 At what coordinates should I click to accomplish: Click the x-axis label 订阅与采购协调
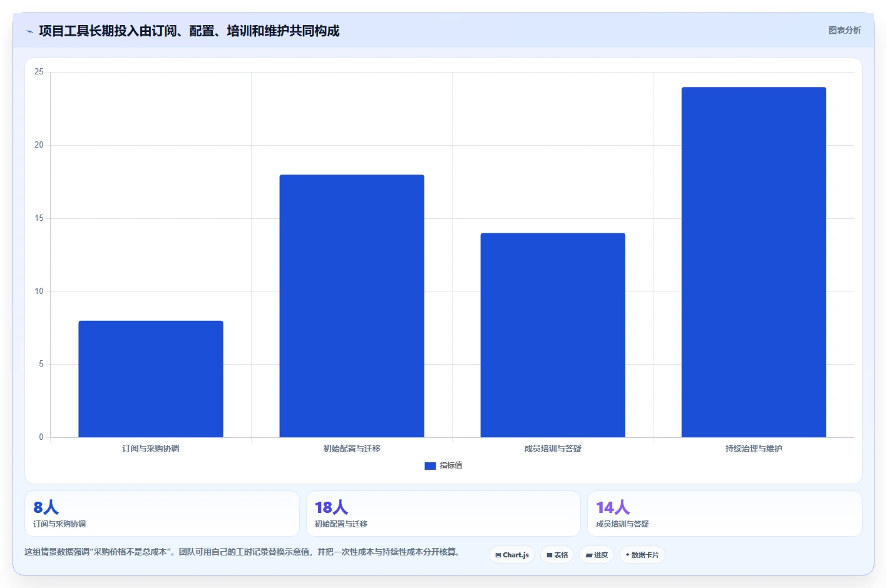tap(151, 449)
